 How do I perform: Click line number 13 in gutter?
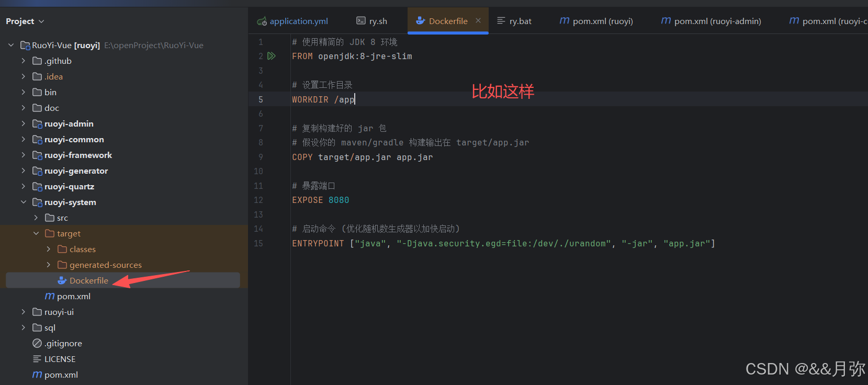[258, 214]
